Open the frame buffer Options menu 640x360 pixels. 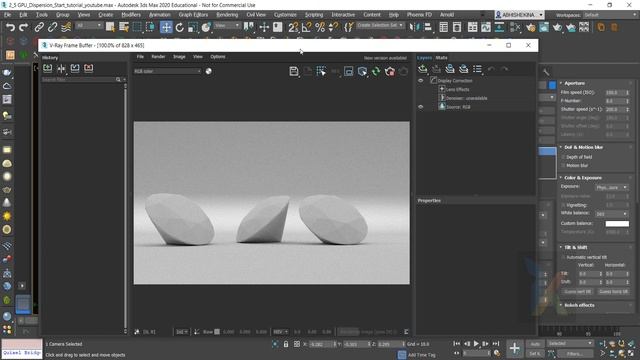(218, 57)
